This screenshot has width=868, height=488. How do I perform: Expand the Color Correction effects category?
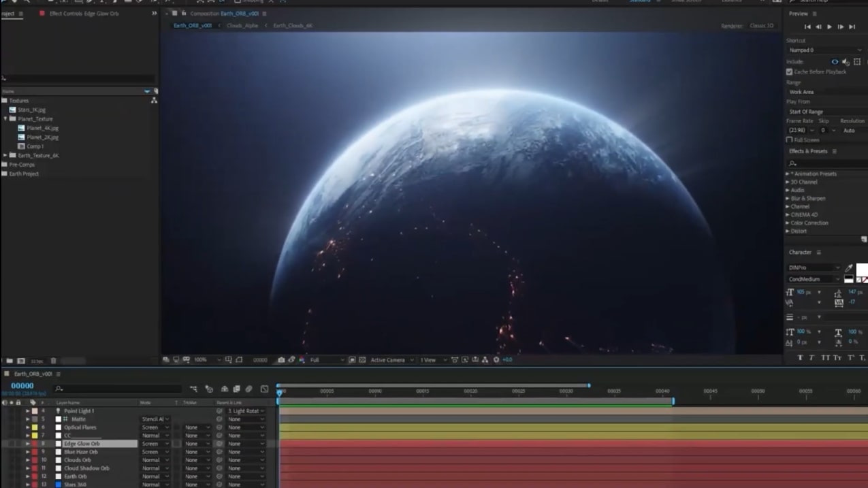(788, 223)
